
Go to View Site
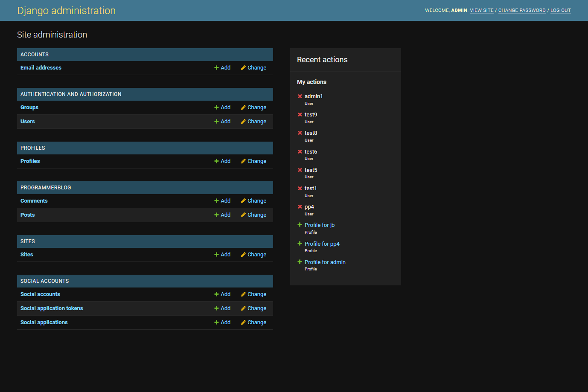482,10
